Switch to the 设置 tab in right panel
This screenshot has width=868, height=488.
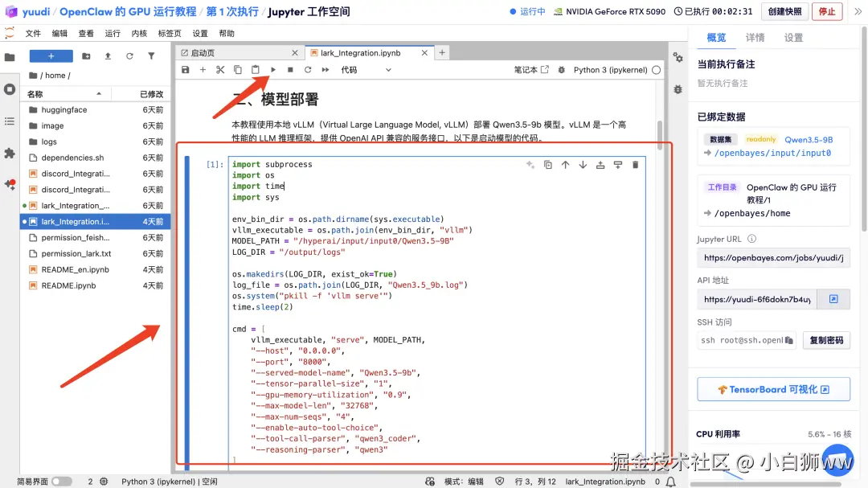pyautogui.click(x=793, y=38)
